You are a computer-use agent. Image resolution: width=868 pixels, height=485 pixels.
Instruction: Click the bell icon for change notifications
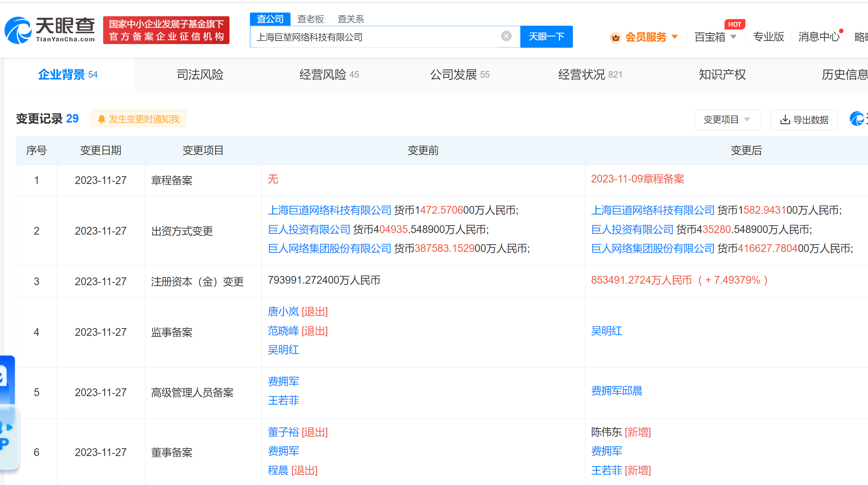tap(102, 119)
